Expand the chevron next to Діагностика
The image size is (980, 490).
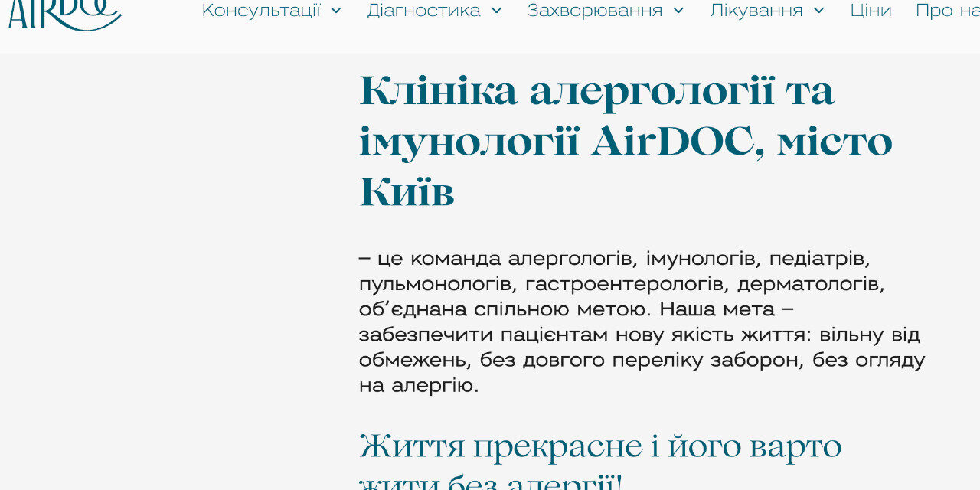[496, 11]
